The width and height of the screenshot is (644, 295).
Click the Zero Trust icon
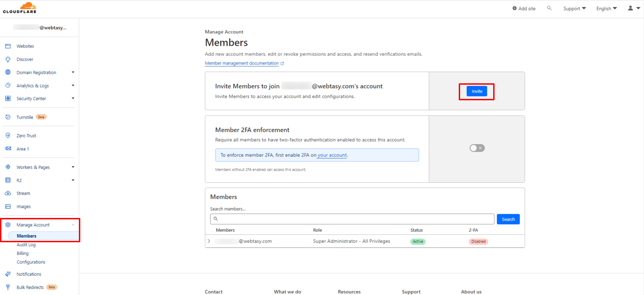click(x=8, y=135)
